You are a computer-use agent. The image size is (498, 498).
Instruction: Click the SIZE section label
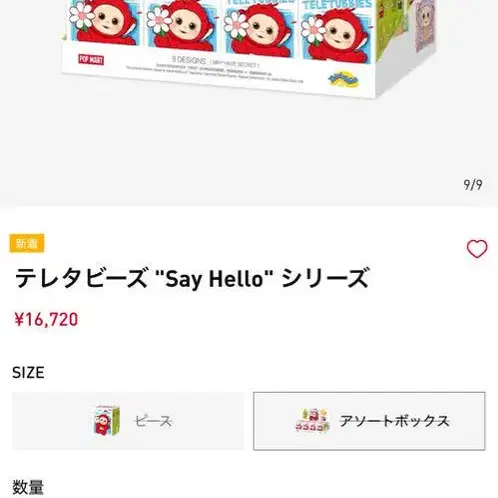tap(28, 372)
